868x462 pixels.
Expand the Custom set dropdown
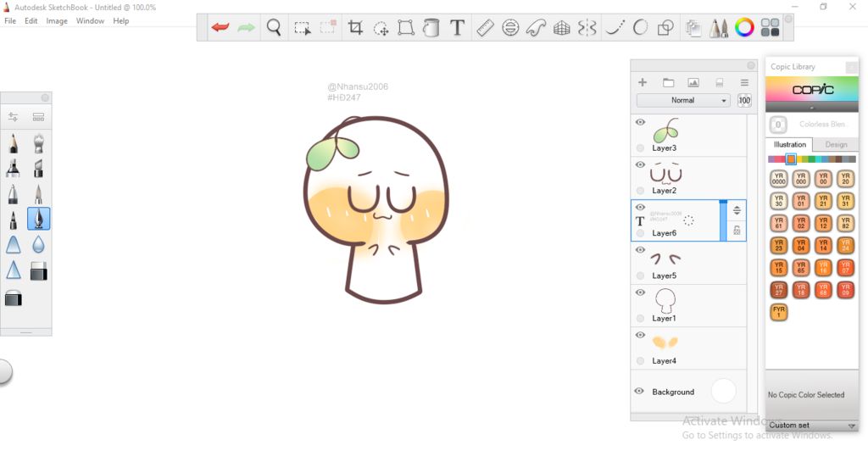(x=852, y=426)
